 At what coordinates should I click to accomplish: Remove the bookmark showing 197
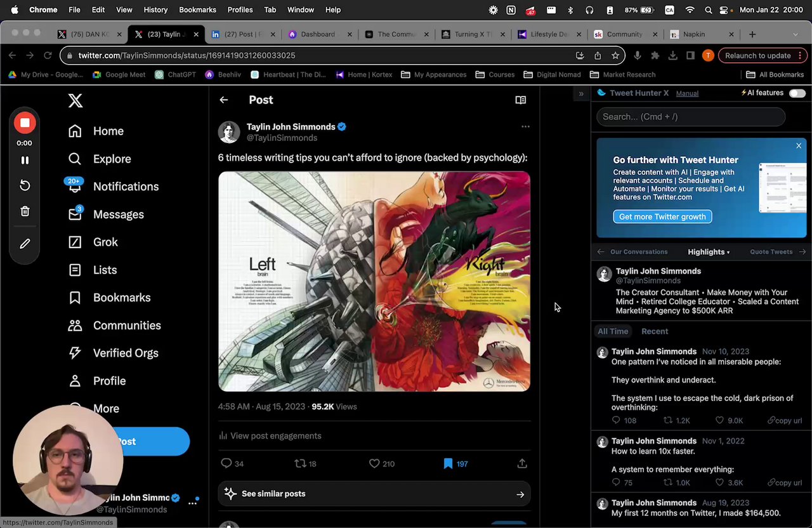point(455,464)
